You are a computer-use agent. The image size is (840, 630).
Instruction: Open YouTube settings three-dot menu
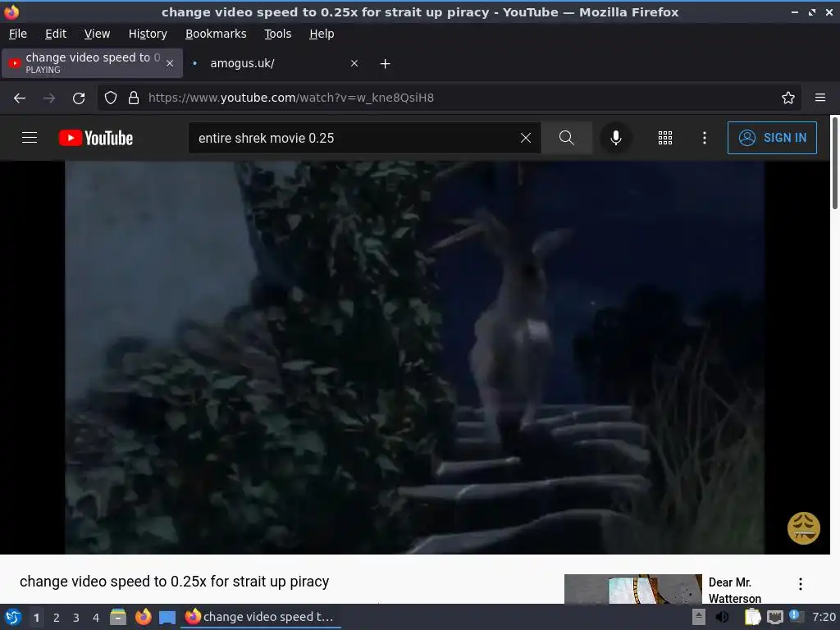pyautogui.click(x=705, y=138)
